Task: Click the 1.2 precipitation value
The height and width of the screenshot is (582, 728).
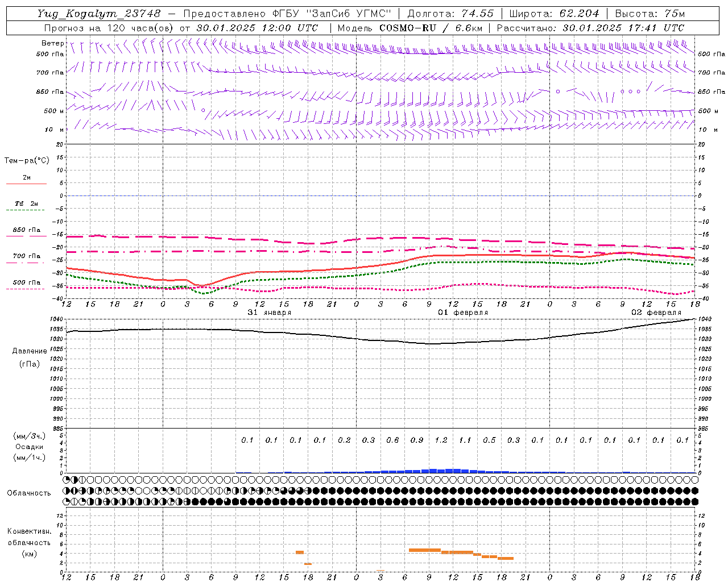Action: [x=441, y=440]
